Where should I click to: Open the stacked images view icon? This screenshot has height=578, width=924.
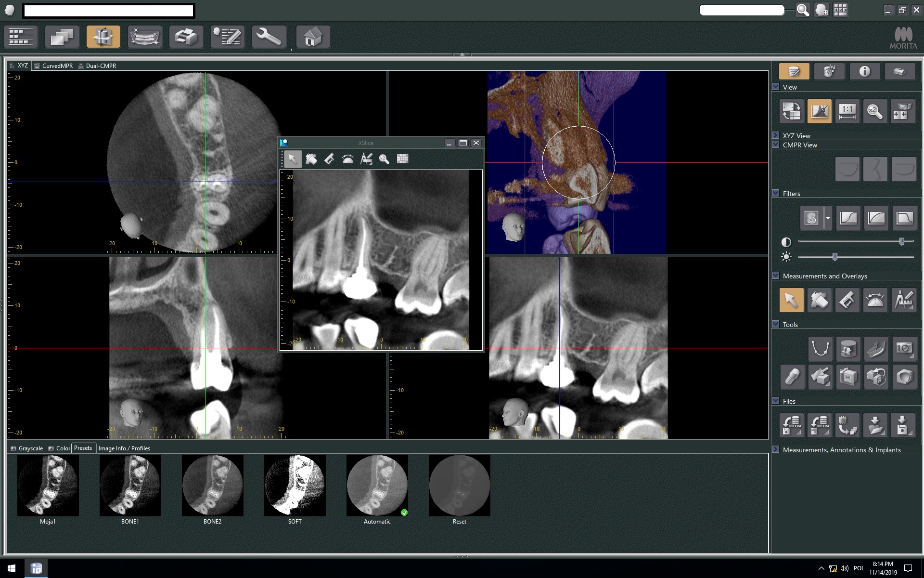click(x=62, y=37)
